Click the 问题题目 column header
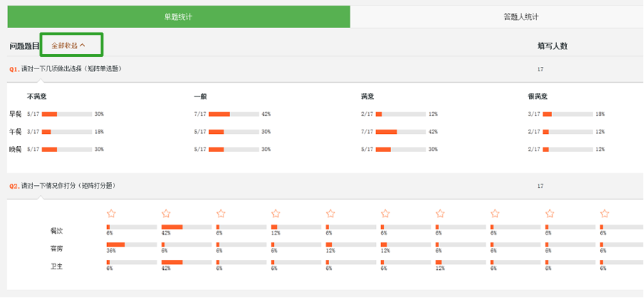The image size is (644, 298). 24,46
